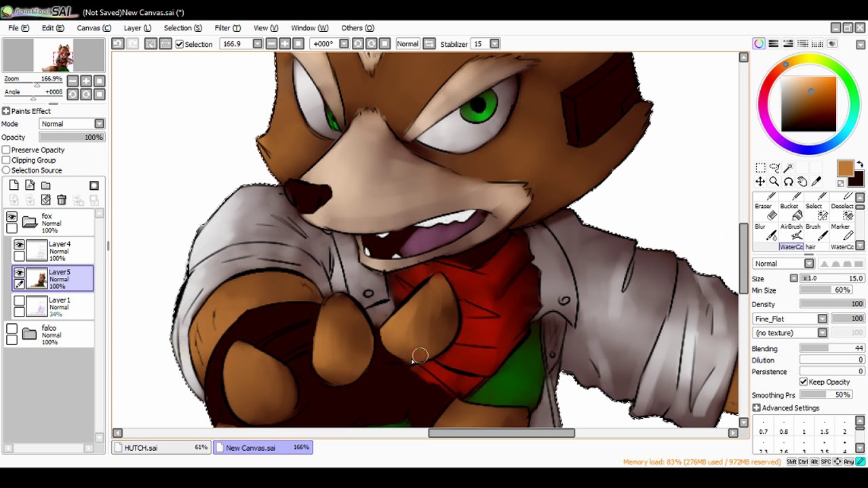Open the Fine_Flat brush shape dropdown
Viewport: 868px width, 488px height.
pyautogui.click(x=823, y=319)
